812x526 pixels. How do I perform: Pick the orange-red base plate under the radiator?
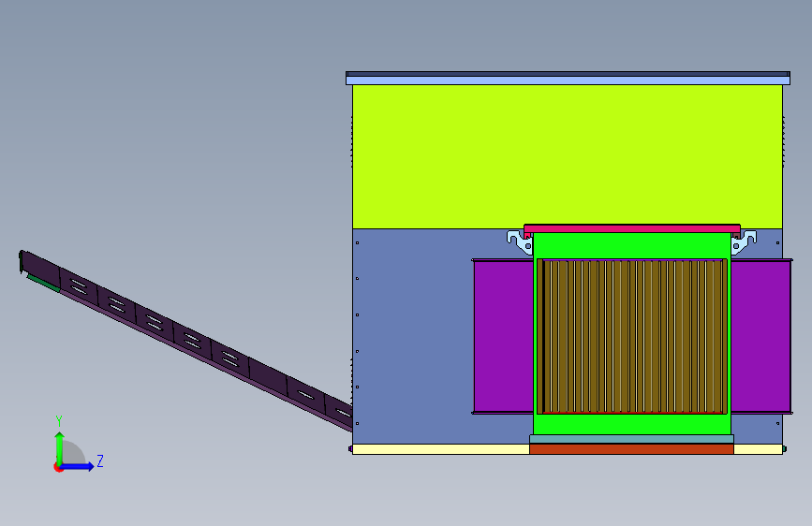click(x=631, y=449)
